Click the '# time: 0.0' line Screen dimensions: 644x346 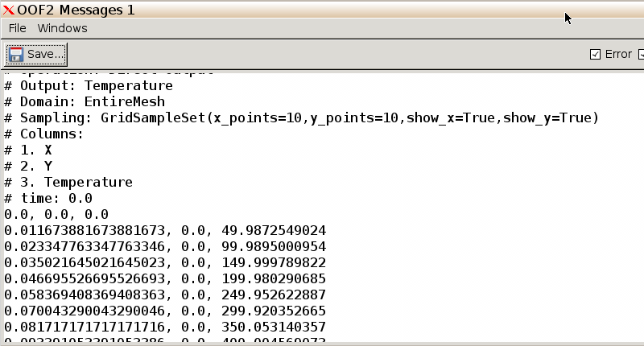coord(48,198)
